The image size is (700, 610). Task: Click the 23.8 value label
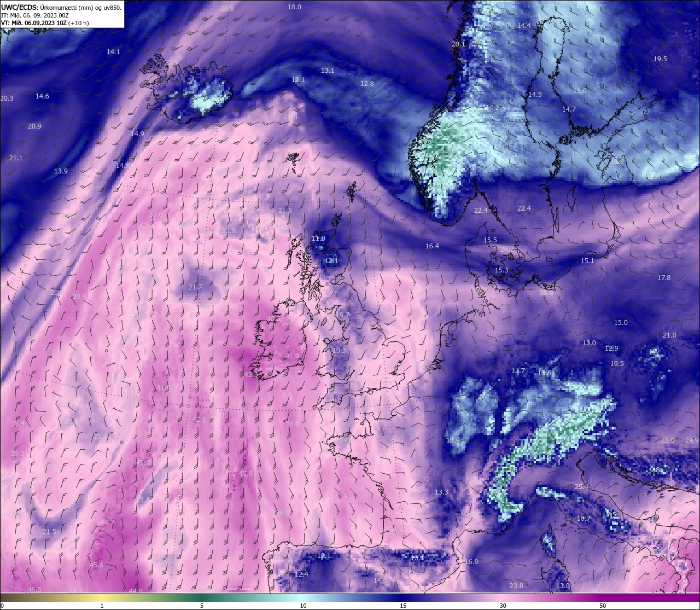(x=516, y=586)
